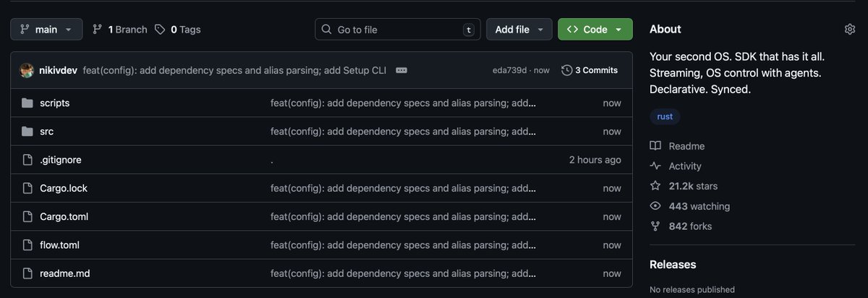
Task: Click the scripts folder icon
Action: 27,103
